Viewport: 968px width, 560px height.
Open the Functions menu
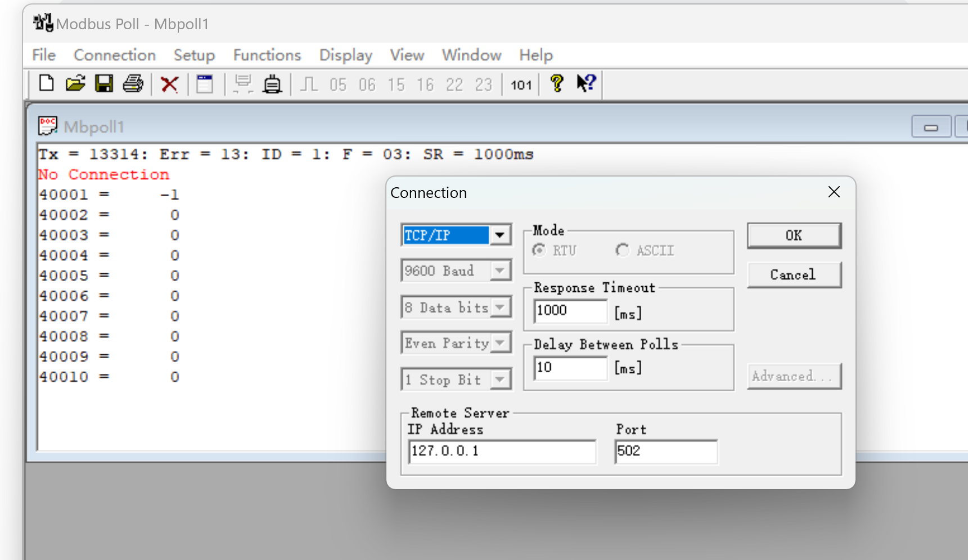click(267, 55)
